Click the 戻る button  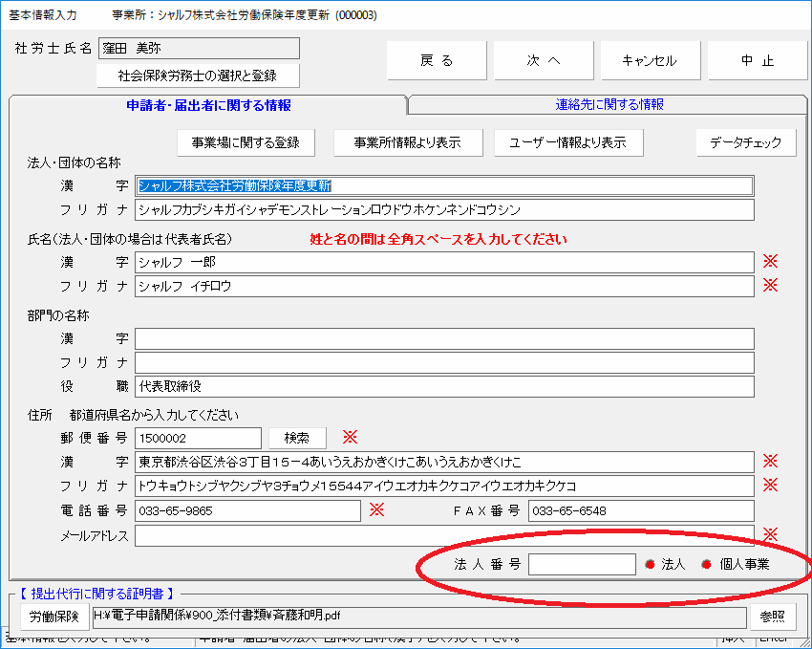(436, 60)
